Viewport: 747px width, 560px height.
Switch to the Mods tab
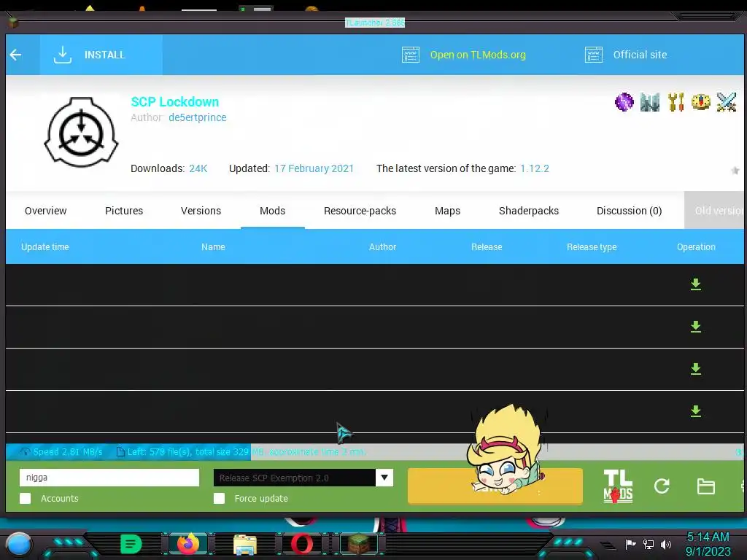point(273,211)
